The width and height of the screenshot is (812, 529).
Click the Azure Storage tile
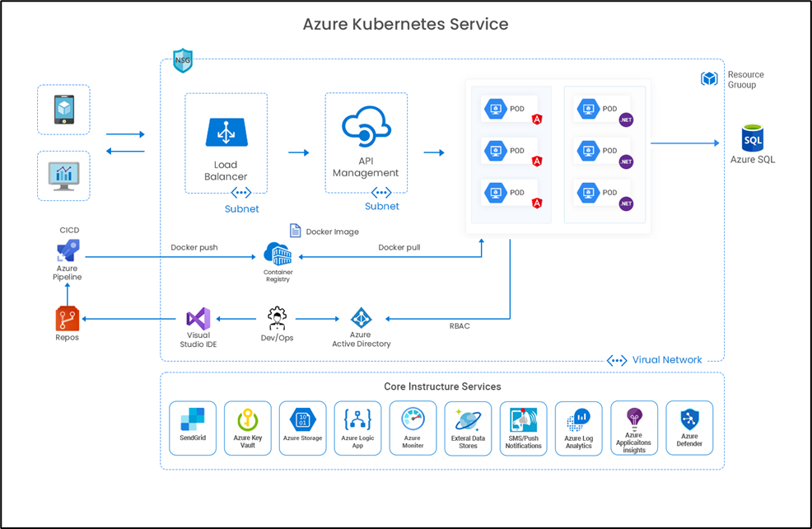click(x=302, y=428)
